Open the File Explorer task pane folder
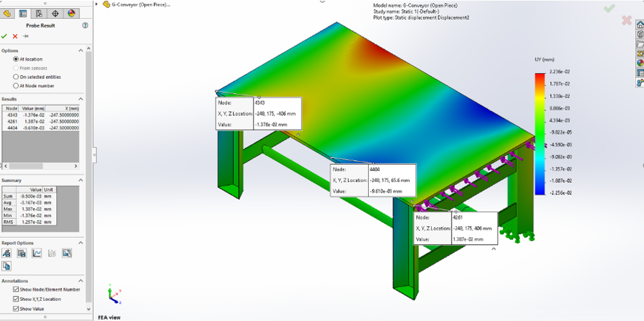Image resolution: width=644 pixels, height=321 pixels. tap(640, 44)
